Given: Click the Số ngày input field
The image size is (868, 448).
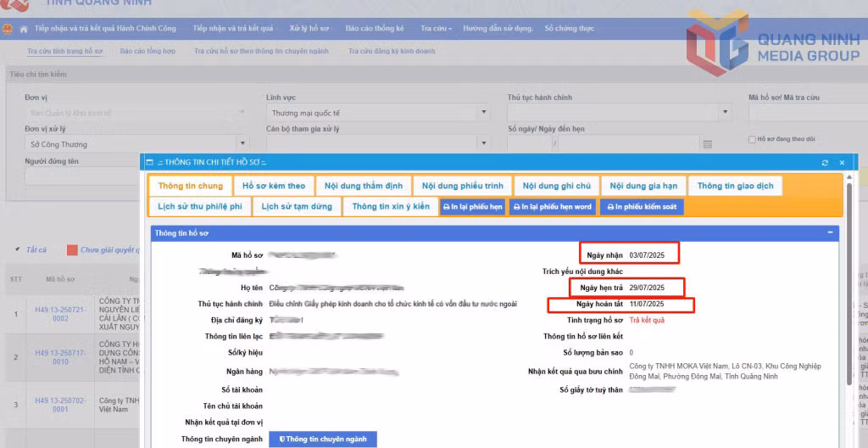Looking at the screenshot, I should (531, 144).
